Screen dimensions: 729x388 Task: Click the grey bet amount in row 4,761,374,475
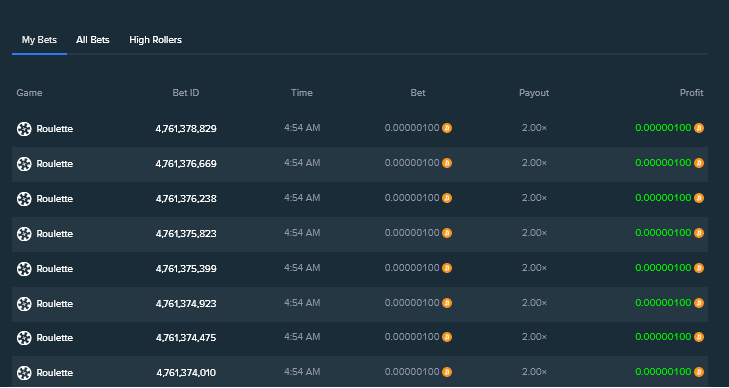tap(412, 337)
